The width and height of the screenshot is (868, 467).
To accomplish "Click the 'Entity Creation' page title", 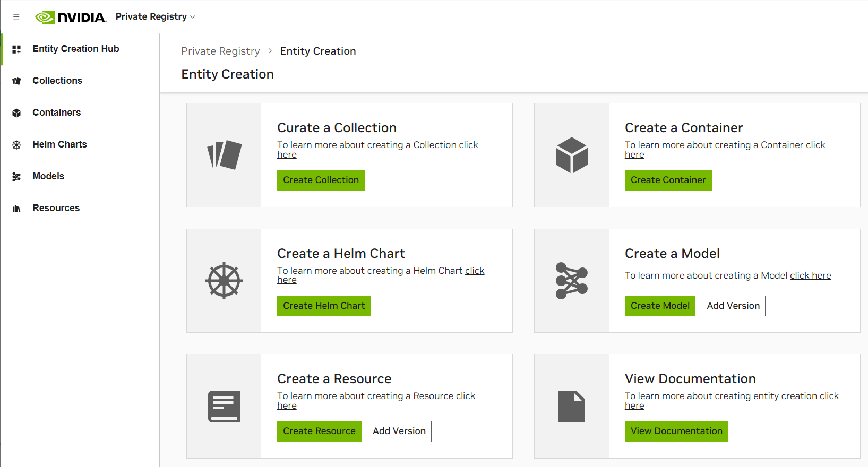I will (227, 74).
